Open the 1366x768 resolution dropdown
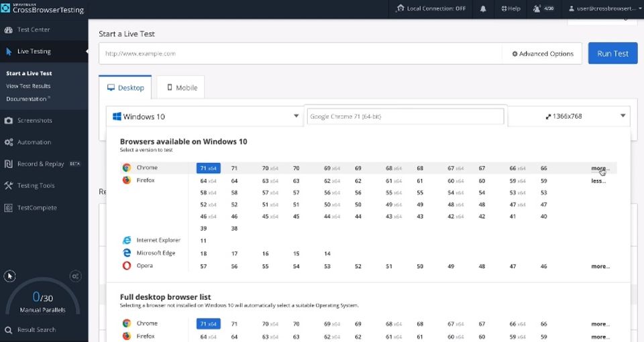Image resolution: width=644 pixels, height=342 pixels. coord(570,116)
